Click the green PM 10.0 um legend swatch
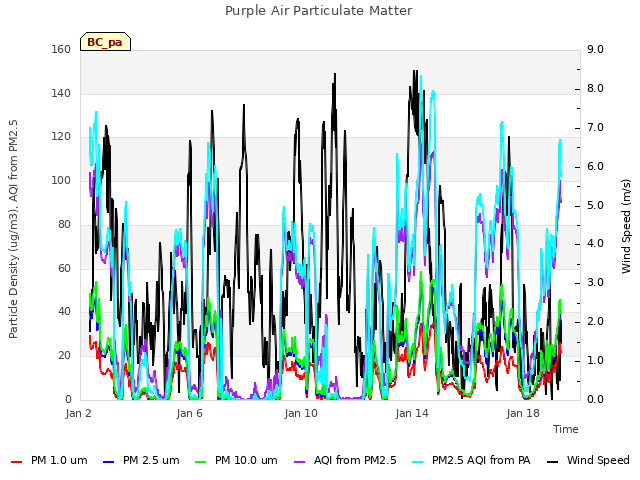Viewport: 640px width, 480px height. coord(201,462)
